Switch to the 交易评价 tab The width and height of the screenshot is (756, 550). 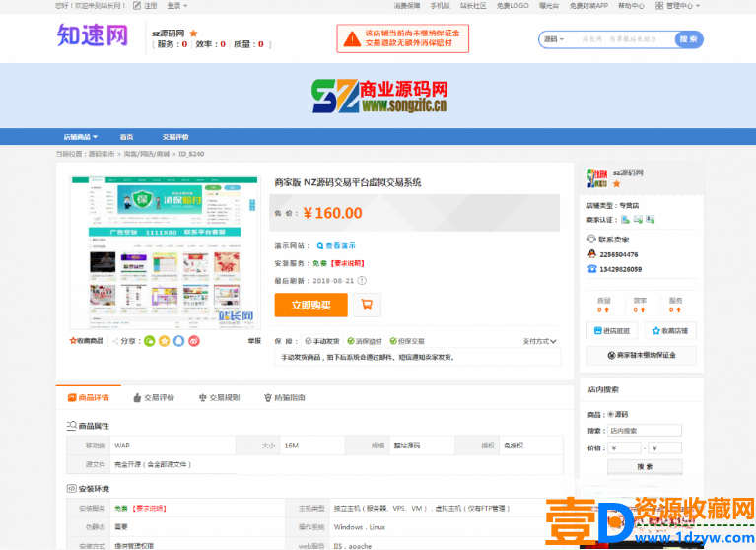pyautogui.click(x=153, y=397)
